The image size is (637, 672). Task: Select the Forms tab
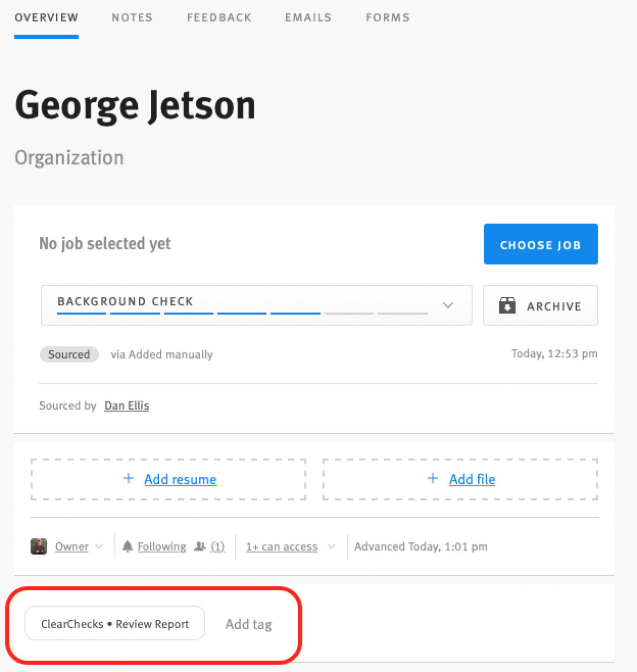(388, 18)
